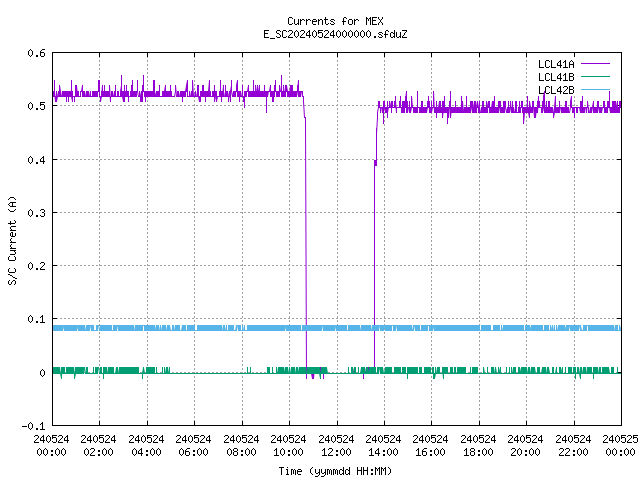Click the "S/C Current (A)" y-axis label
Viewport: 640px width, 480px height.
click(x=12, y=240)
